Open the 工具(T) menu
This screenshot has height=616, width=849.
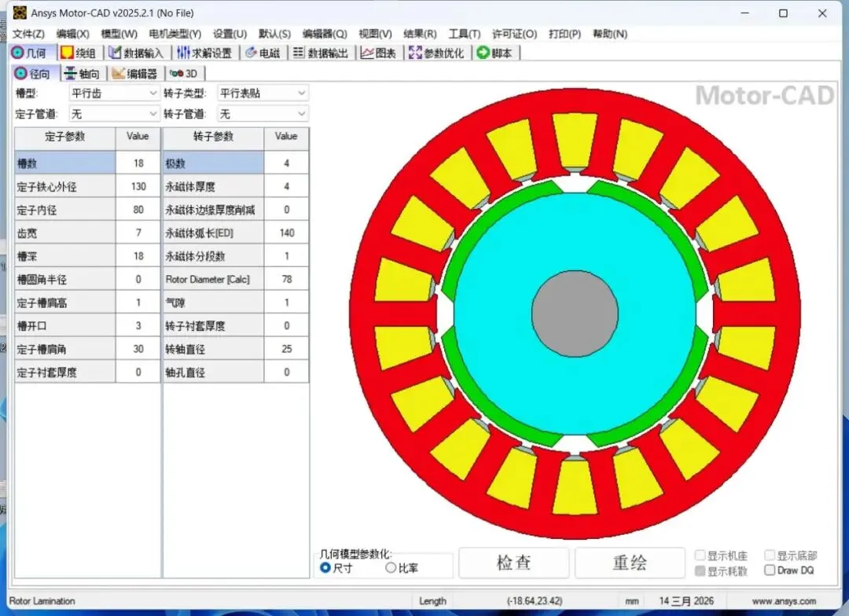(464, 34)
